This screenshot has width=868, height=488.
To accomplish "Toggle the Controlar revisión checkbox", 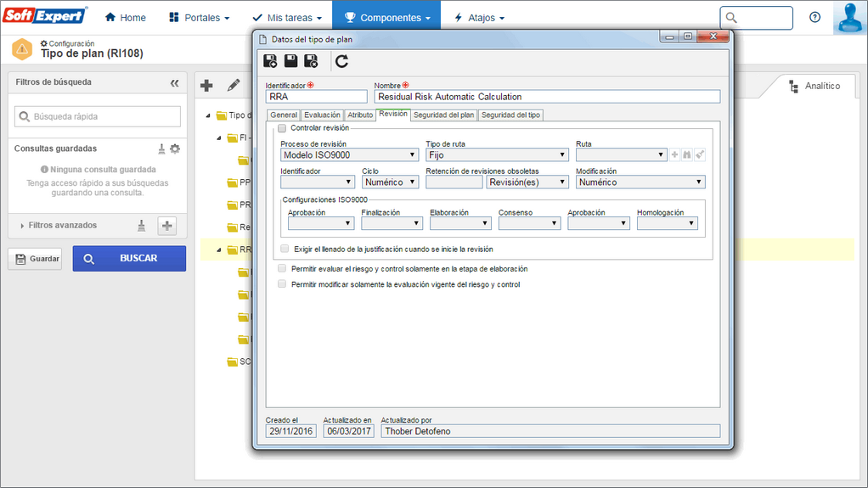I will pos(282,128).
